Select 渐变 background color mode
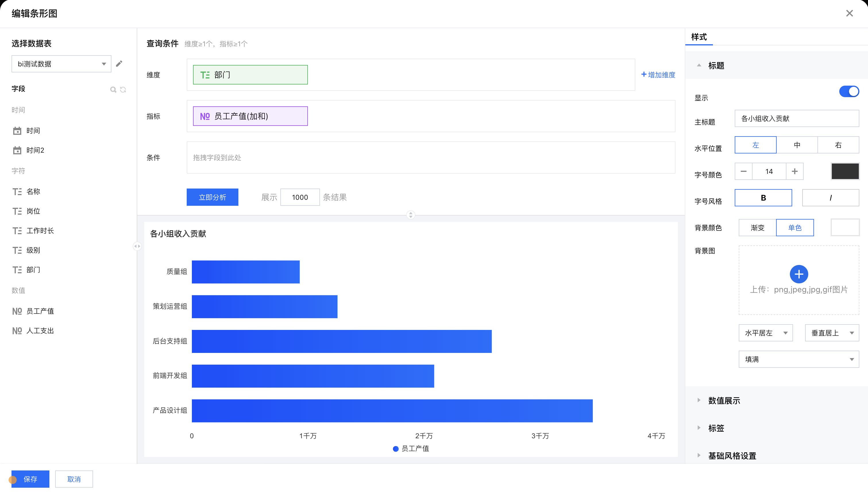 (757, 227)
